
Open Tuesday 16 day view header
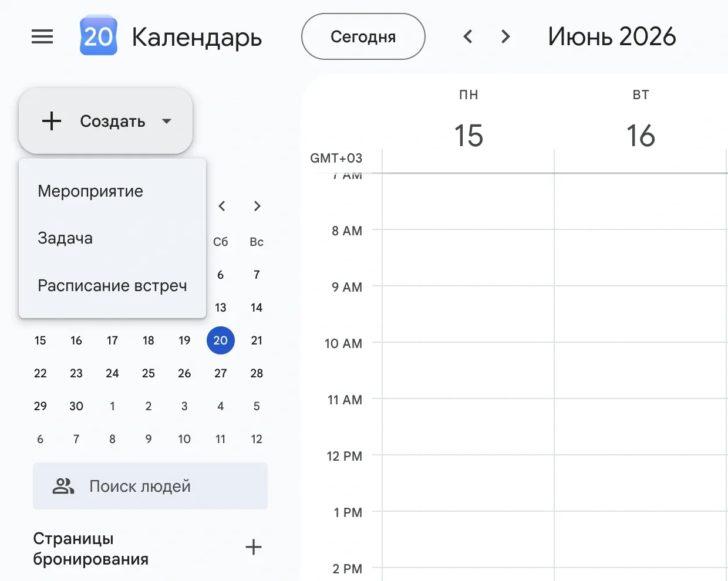pos(641,136)
